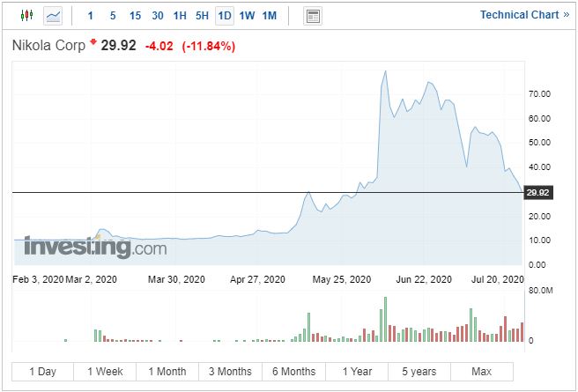Select the 1D interval

[x=225, y=16]
